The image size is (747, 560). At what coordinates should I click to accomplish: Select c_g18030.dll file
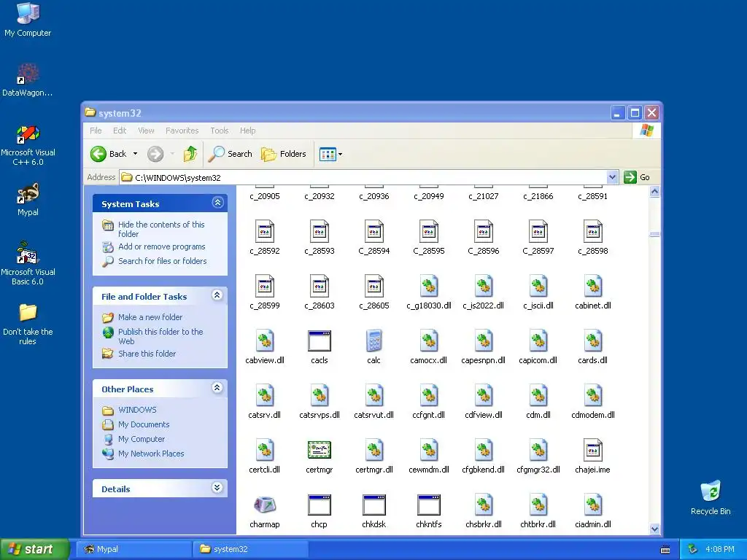[x=429, y=292]
